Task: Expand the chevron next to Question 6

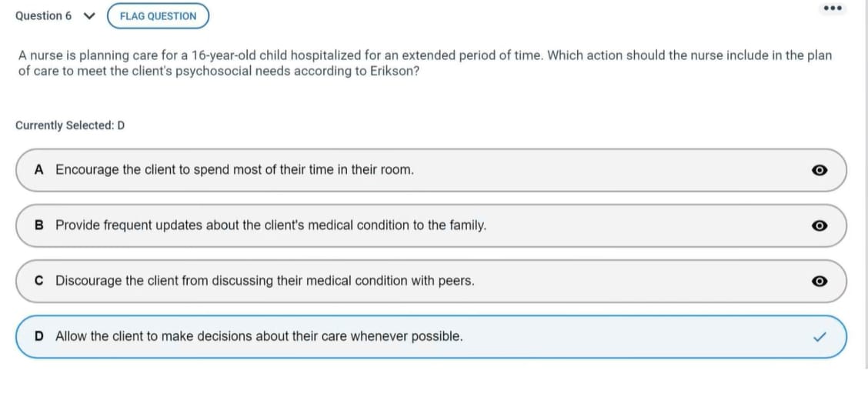Action: click(92, 16)
